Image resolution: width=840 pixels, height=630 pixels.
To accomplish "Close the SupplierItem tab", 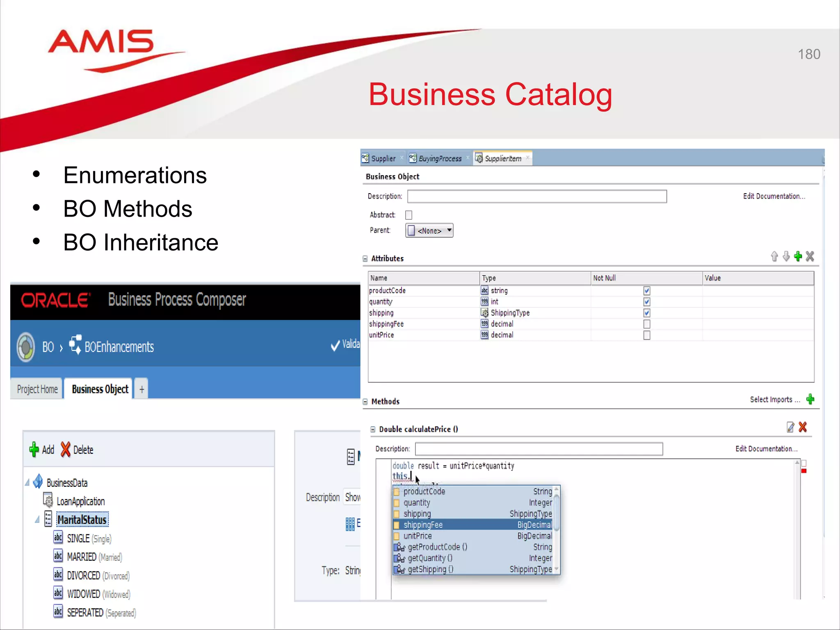I will [x=528, y=157].
